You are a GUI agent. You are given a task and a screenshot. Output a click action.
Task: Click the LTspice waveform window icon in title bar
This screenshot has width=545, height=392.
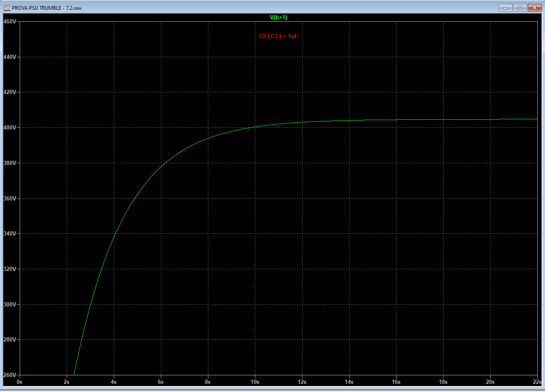tap(6, 8)
